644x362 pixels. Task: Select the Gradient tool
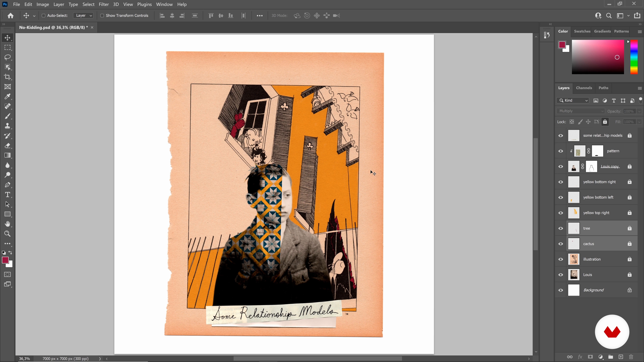[x=8, y=155]
